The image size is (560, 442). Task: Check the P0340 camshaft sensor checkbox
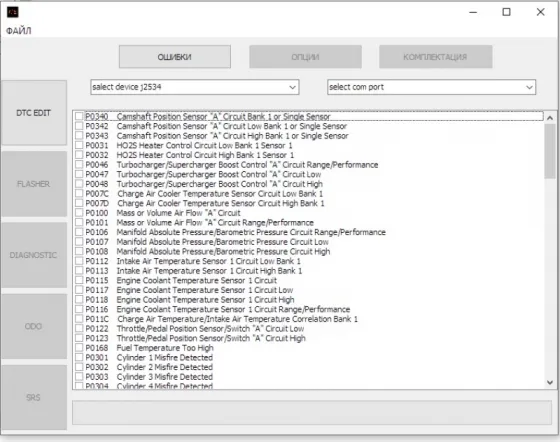79,116
